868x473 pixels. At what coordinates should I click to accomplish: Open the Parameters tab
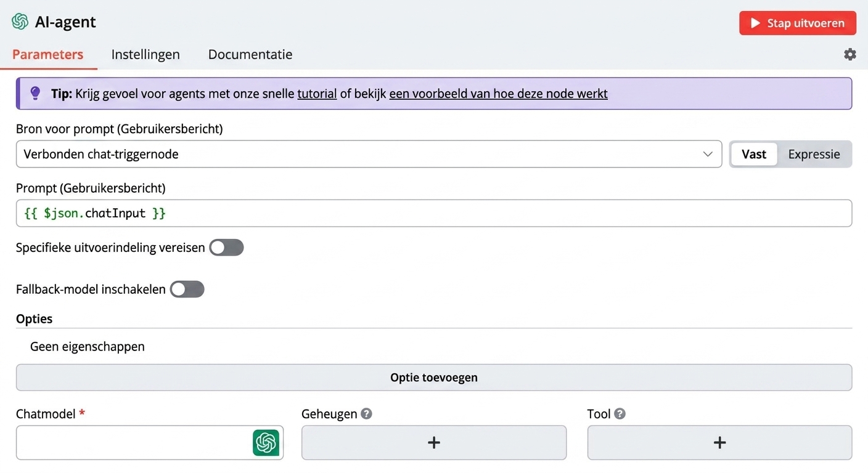(x=47, y=54)
